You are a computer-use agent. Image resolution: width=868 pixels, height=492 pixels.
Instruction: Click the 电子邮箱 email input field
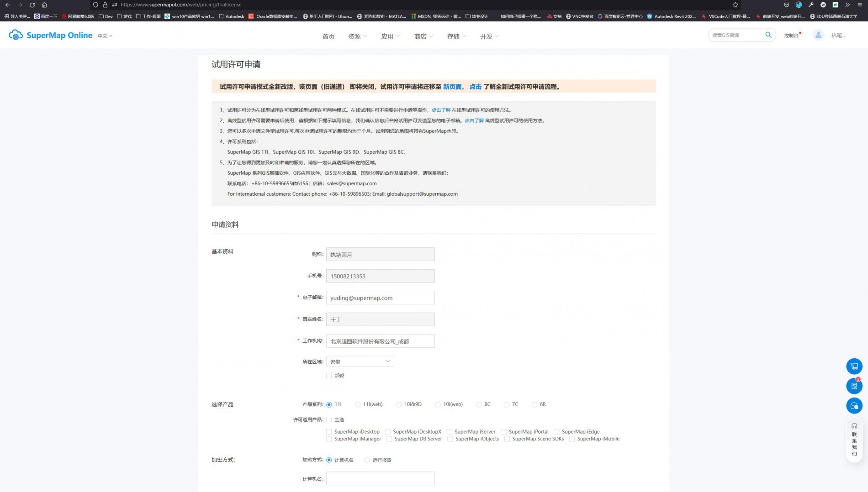point(381,298)
